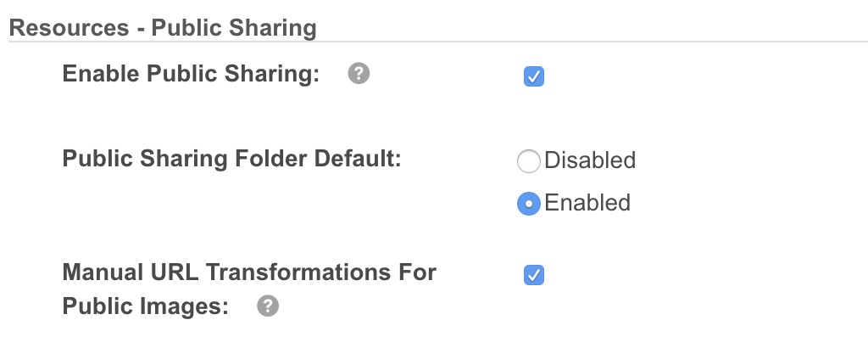This screenshot has width=868, height=348.
Task: Click the "Enabled" option label text
Action: 587,203
